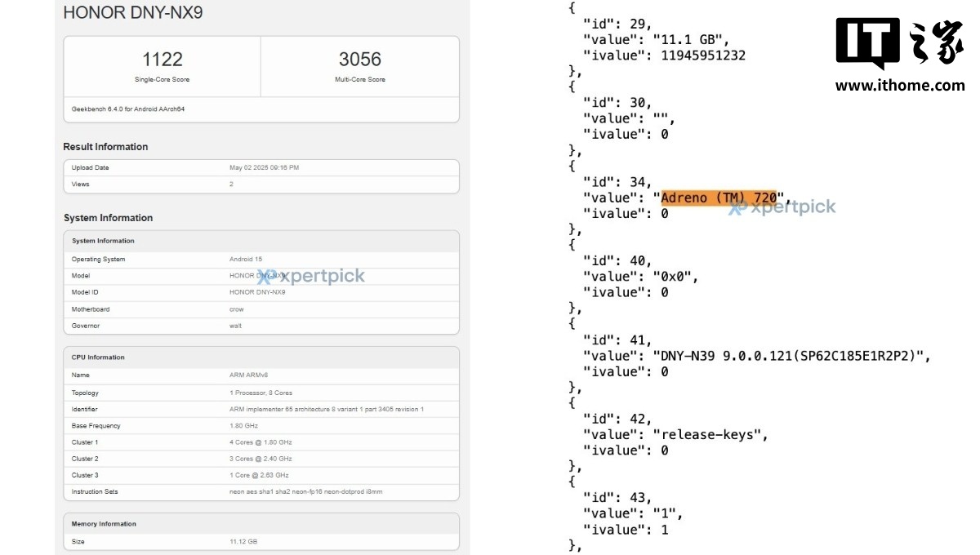Select the Governor walt row
The height and width of the screenshot is (555, 980).
(261, 326)
